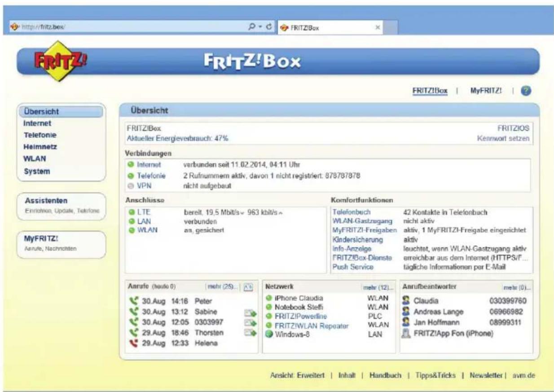Image resolution: width=554 pixels, height=392 pixels.
Task: Click the green status dot of Notebook Steffi
Action: coord(268,308)
